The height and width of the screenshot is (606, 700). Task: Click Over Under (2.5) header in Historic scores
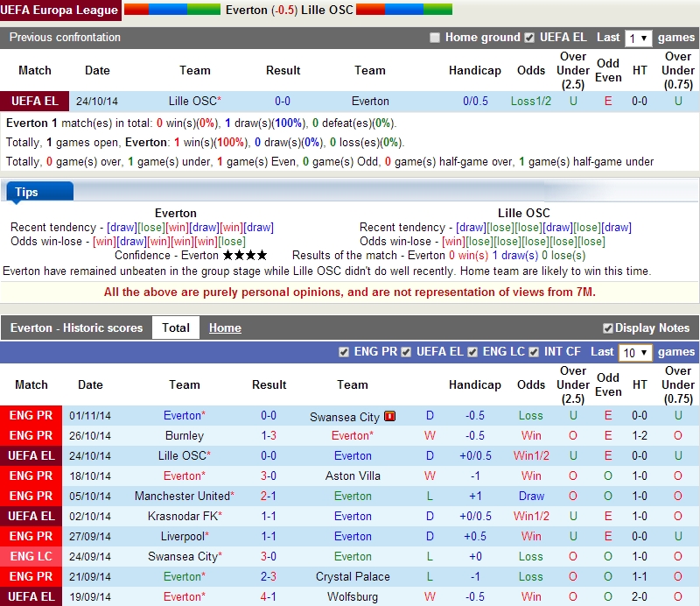click(573, 384)
